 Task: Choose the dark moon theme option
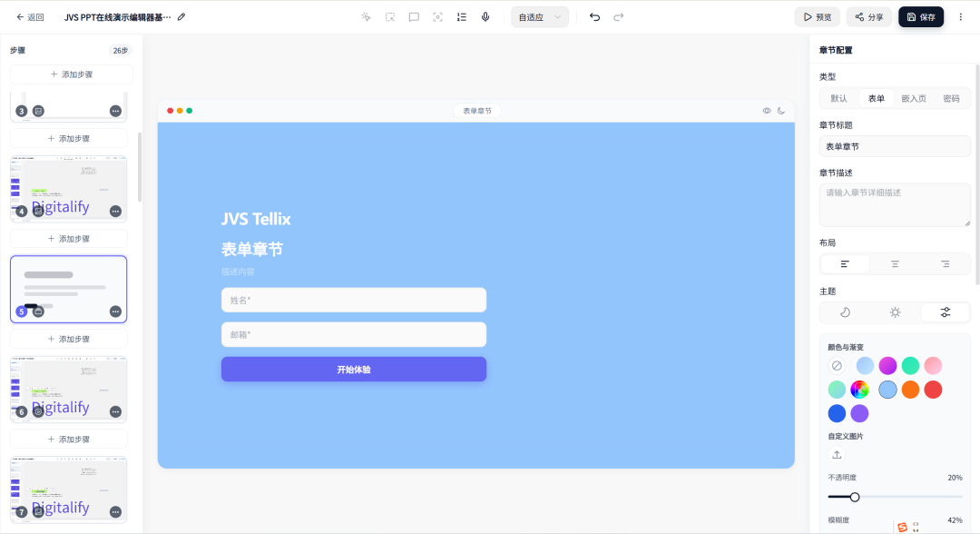845,312
